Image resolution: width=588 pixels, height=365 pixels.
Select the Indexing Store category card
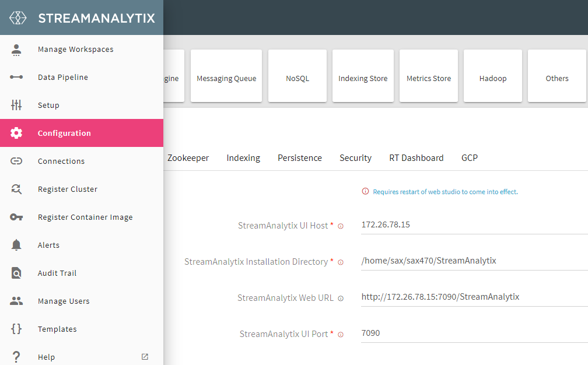click(x=363, y=76)
